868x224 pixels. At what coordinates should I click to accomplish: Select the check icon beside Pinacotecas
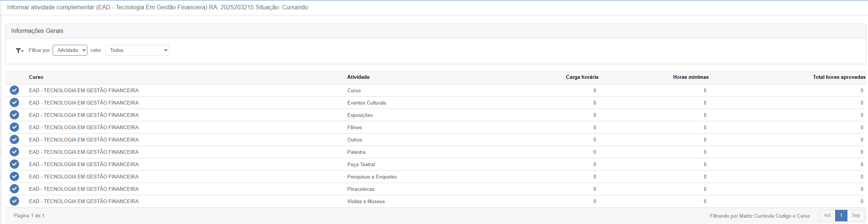tap(14, 189)
